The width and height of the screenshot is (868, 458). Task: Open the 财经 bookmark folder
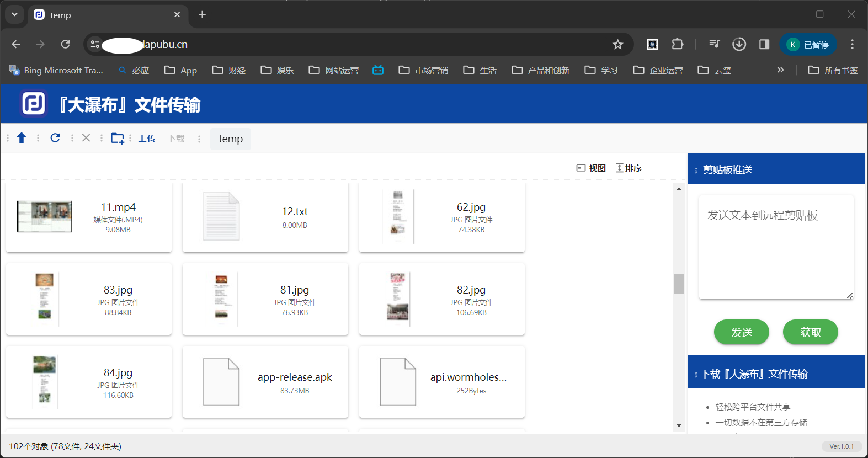coord(229,70)
